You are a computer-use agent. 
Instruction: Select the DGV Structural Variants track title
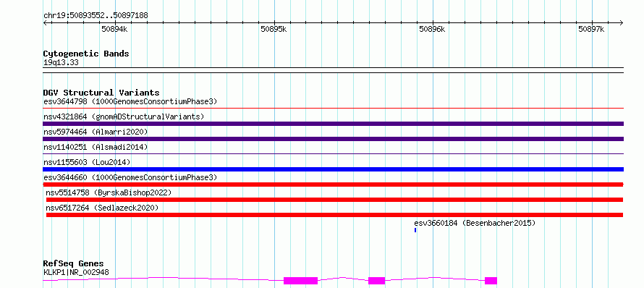(101, 93)
